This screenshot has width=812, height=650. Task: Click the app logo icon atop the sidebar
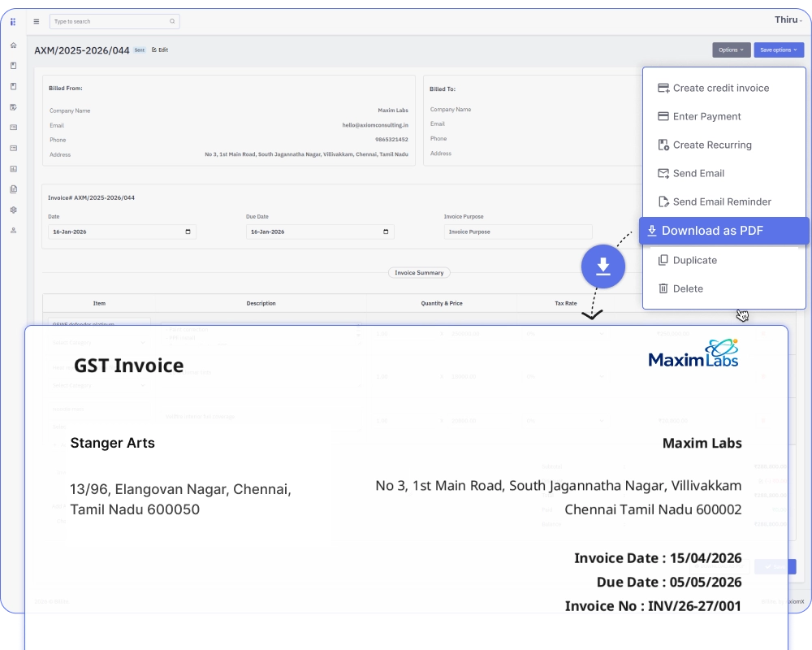pyautogui.click(x=13, y=22)
